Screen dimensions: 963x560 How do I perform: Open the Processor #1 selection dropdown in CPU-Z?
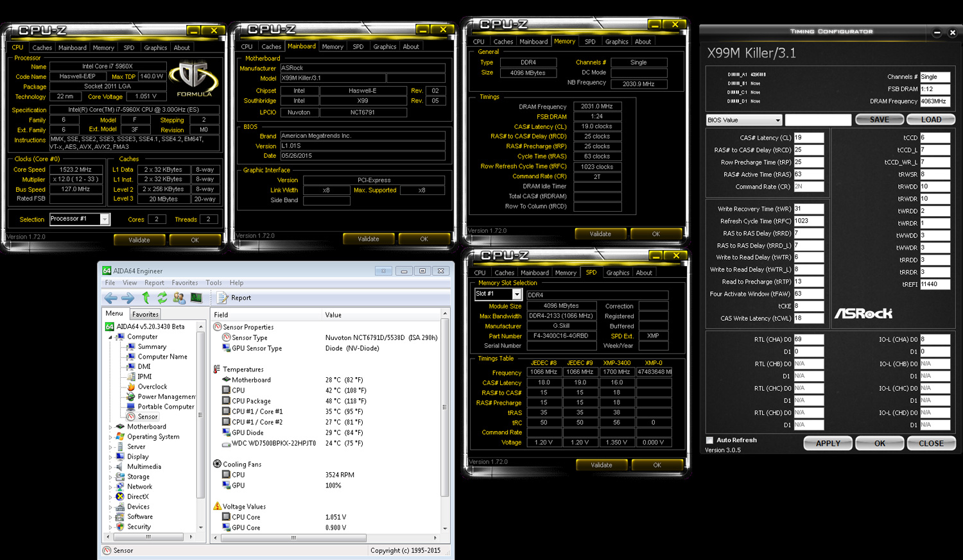click(104, 219)
